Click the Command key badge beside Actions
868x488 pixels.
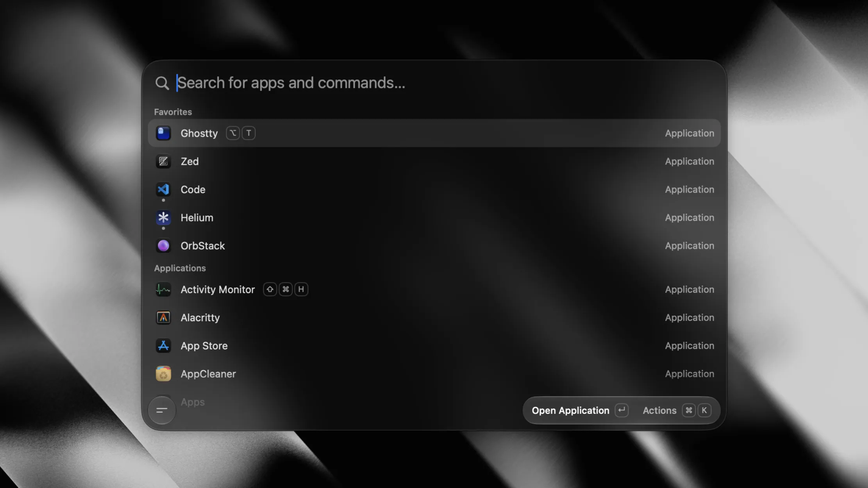(x=689, y=411)
